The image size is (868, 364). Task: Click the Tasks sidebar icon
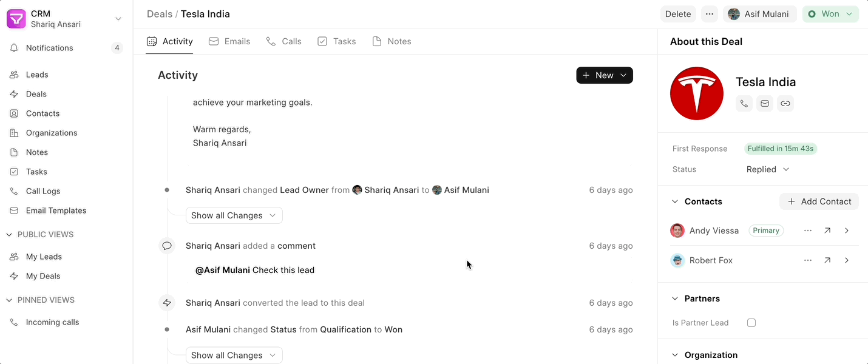pos(14,172)
